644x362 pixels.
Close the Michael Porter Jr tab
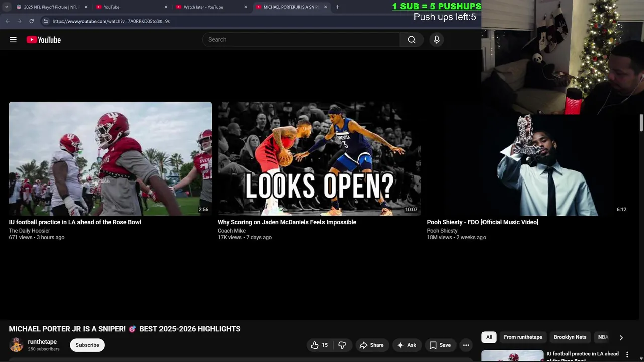pos(325,7)
